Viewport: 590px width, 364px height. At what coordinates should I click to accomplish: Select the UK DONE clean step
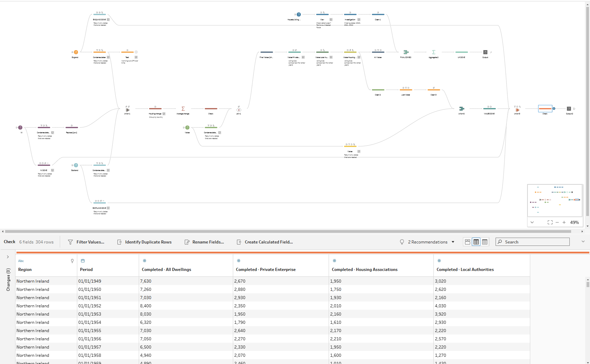pyautogui.click(x=462, y=52)
